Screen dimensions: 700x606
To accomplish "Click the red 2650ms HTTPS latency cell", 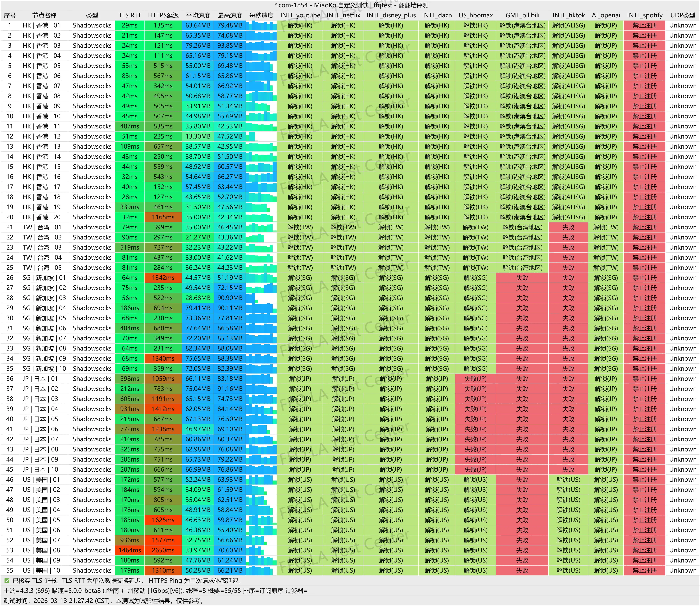I will (163, 550).
